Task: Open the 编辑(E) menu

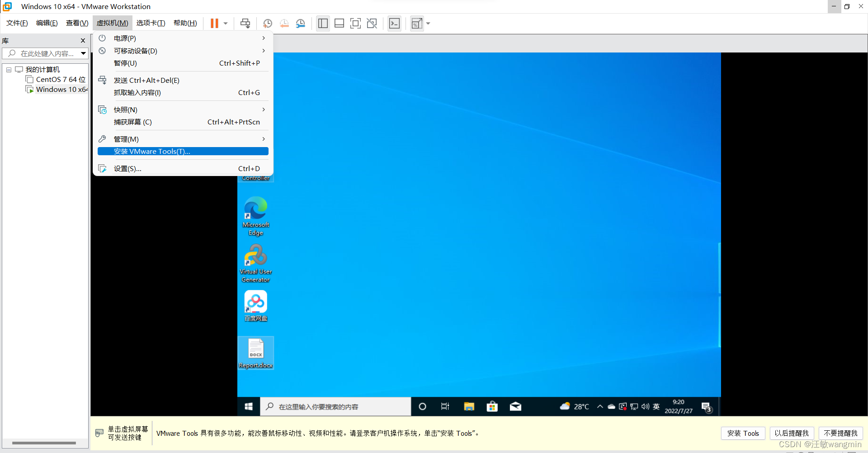Action: point(47,23)
